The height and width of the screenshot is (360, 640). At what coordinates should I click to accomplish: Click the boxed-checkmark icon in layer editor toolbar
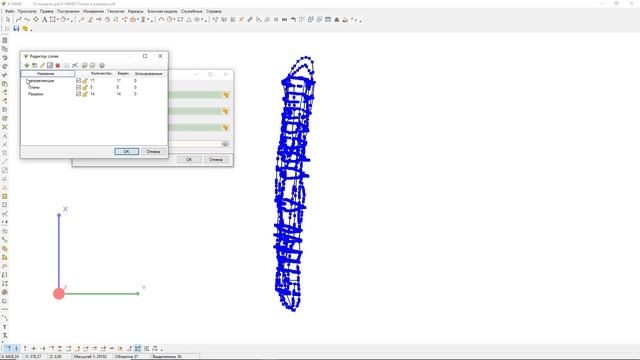pos(50,65)
